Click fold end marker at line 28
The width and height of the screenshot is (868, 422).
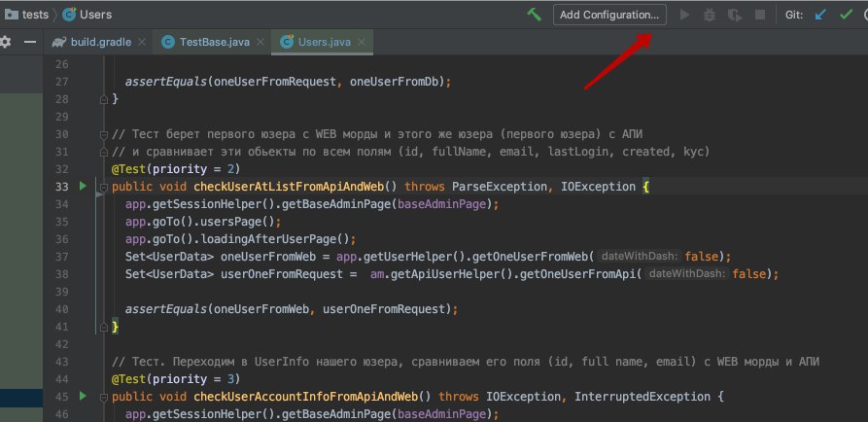click(103, 100)
